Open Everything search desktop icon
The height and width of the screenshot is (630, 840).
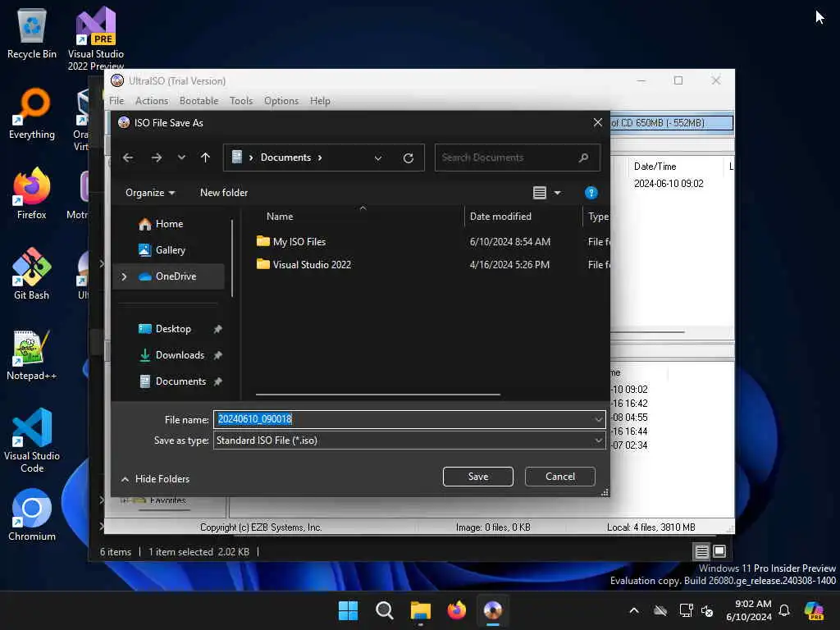click(x=32, y=113)
